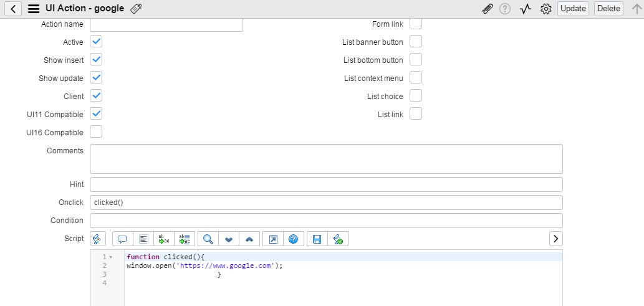Open attachments with the paperclip icon
The width and height of the screenshot is (644, 306).
(487, 9)
